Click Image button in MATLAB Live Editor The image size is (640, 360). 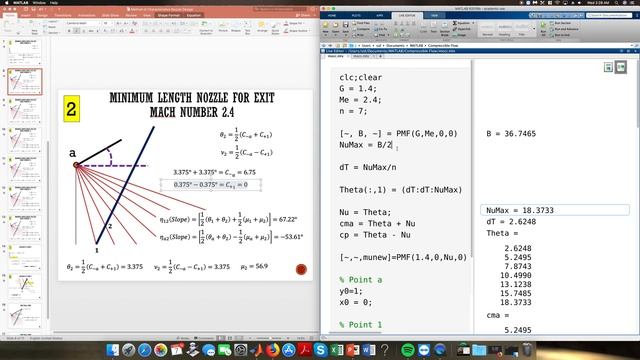point(459,35)
